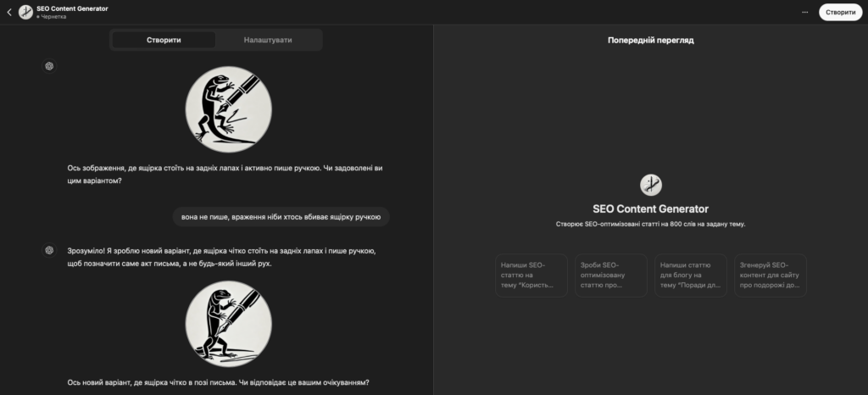
Task: Switch to the Налаштувати tab
Action: pyautogui.click(x=268, y=40)
